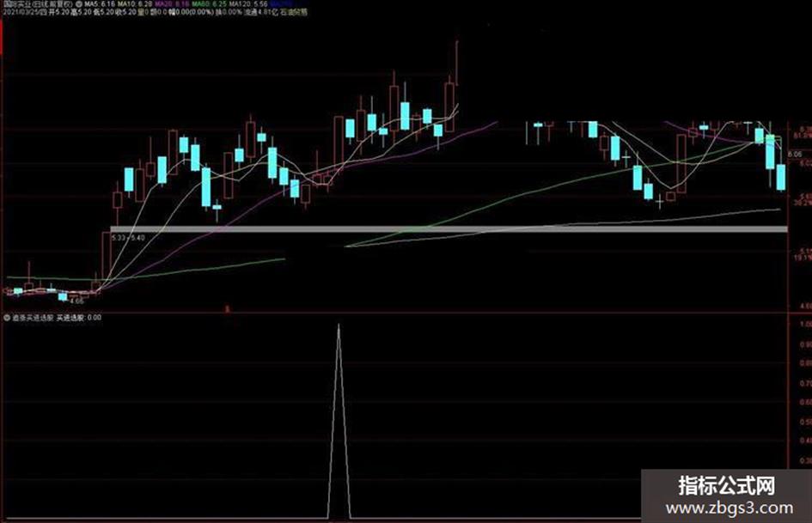The image size is (812, 523).
Task: Click the indicator signal spike peak
Action: tap(339, 325)
